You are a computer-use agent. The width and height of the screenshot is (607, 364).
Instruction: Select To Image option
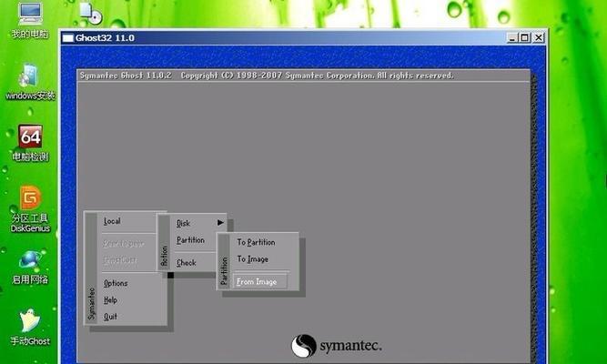point(253,259)
